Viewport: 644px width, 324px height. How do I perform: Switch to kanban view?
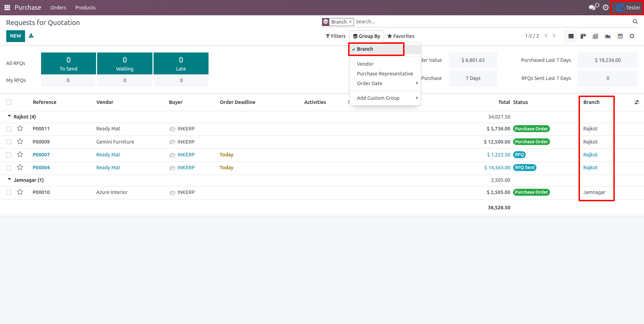point(583,36)
